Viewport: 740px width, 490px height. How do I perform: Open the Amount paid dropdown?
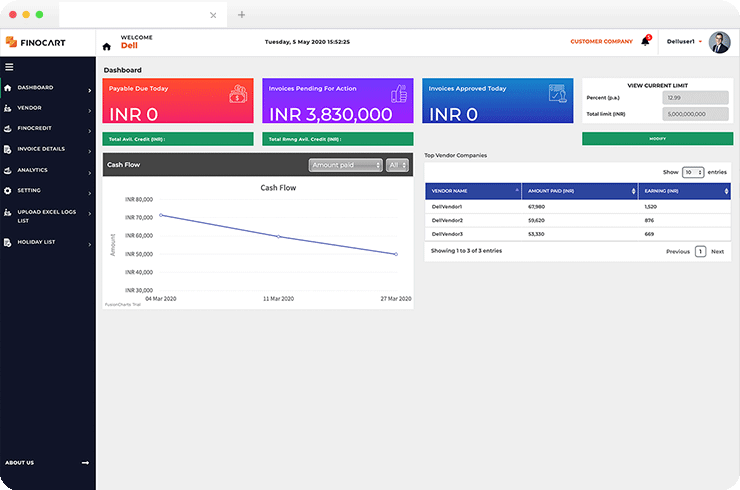pos(345,165)
